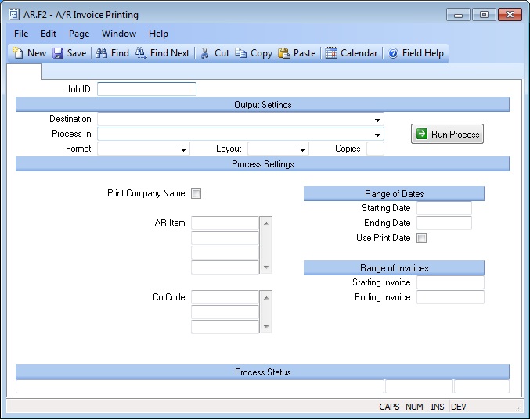The width and height of the screenshot is (530, 420).
Task: Expand the Destination dropdown
Action: click(x=378, y=120)
